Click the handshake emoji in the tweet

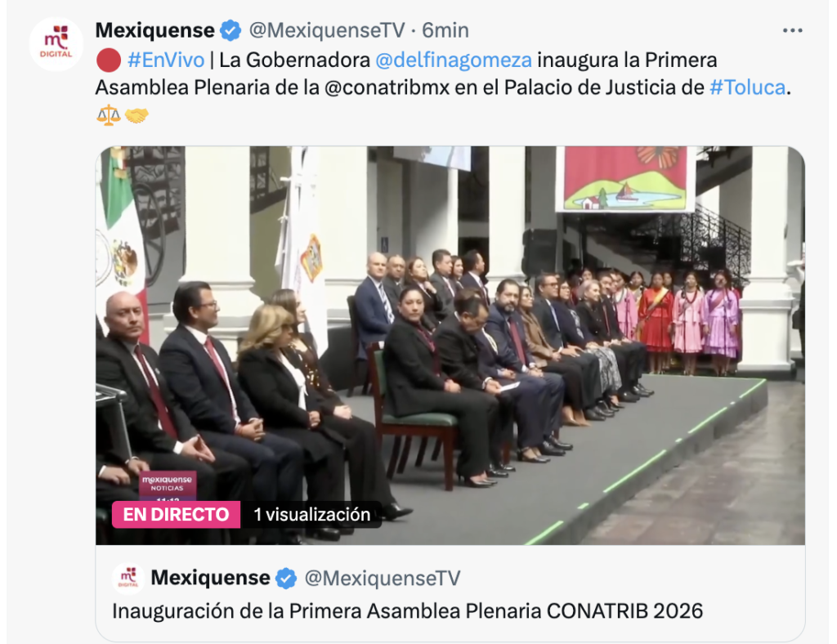(137, 114)
